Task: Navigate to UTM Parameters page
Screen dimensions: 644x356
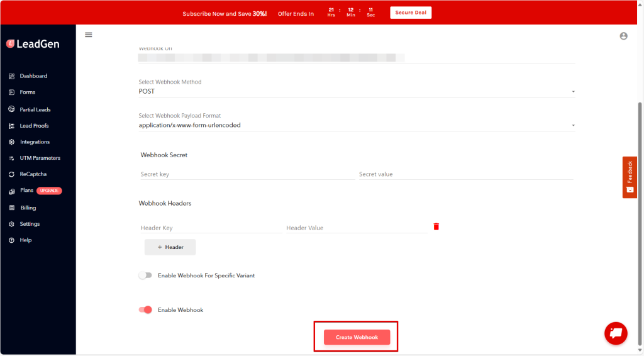Action: 40,158
